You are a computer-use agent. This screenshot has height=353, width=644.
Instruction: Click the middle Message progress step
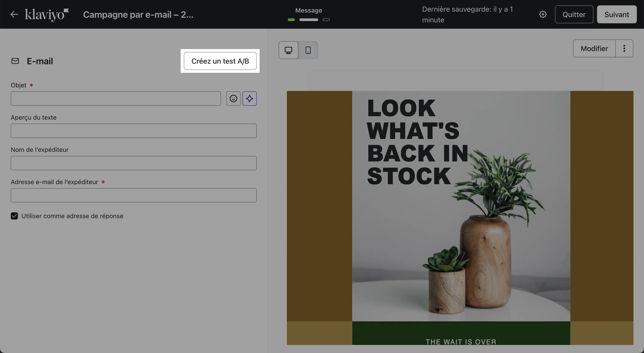[x=309, y=20]
